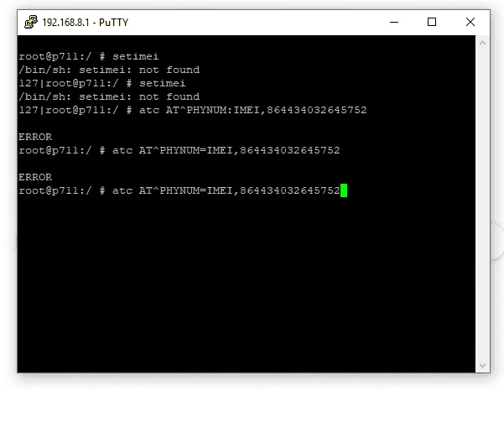Click the '127|root@p711:/ # setimei' line
The height and width of the screenshot is (427, 504).
102,83
